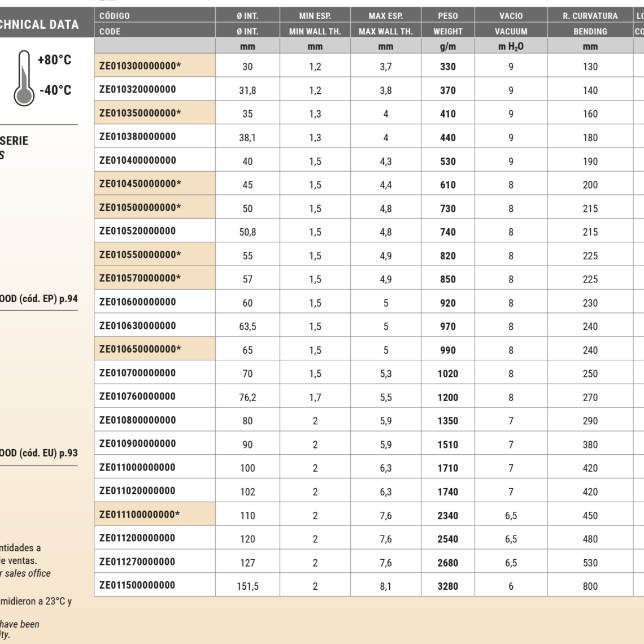Viewport: 644px width, 644px height.
Task: Select the MAX WALL TH. column header
Action: click(385, 32)
